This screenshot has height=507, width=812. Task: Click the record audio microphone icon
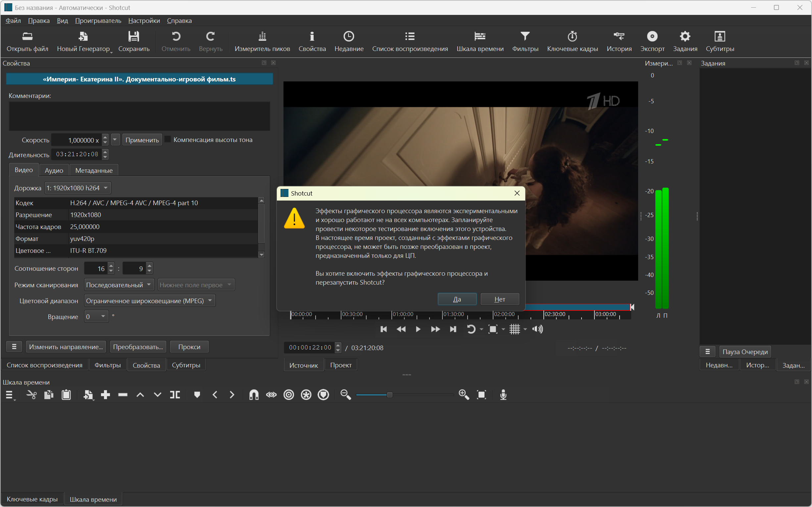pos(503,395)
